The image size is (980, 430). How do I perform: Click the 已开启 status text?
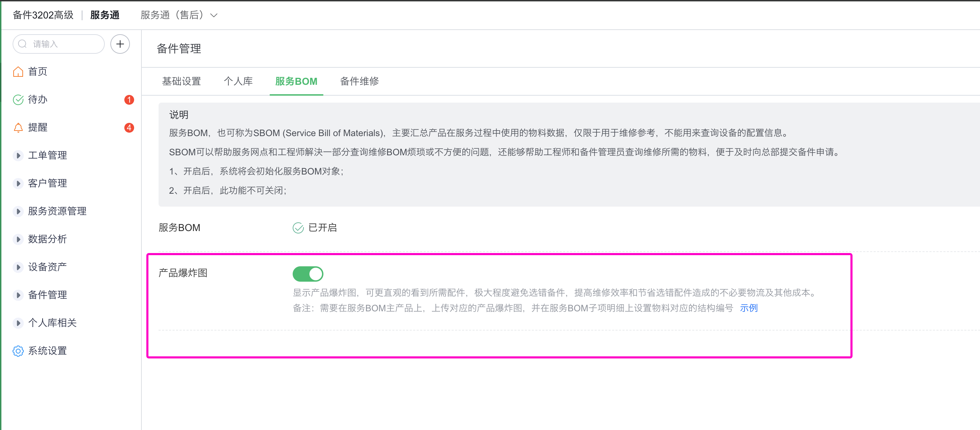click(323, 228)
